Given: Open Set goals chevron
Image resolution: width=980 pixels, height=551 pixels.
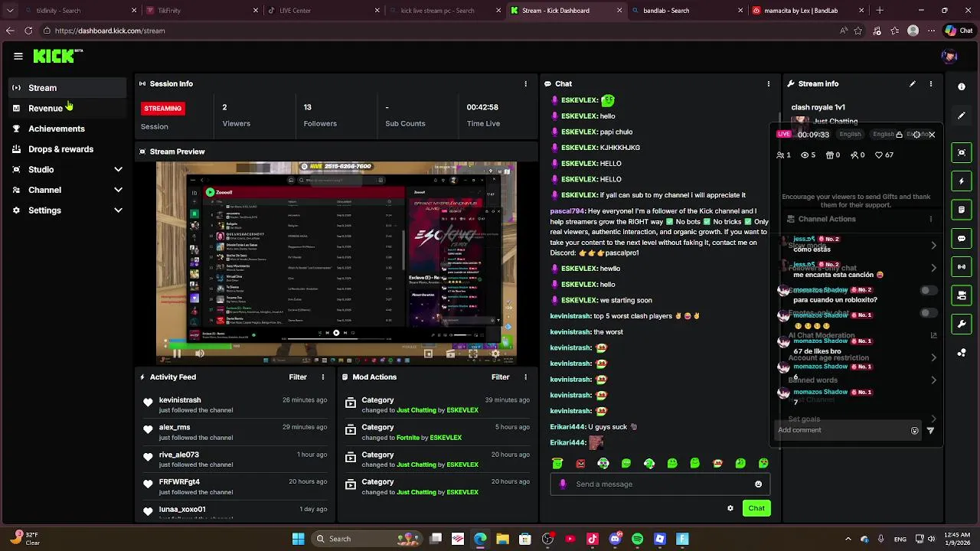Looking at the screenshot, I should click(933, 419).
